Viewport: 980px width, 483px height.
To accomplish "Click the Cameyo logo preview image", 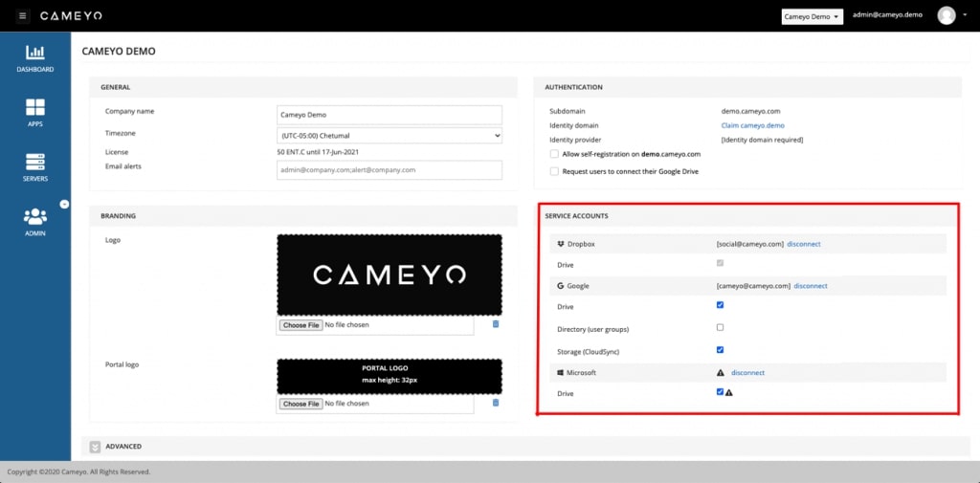I will [390, 274].
